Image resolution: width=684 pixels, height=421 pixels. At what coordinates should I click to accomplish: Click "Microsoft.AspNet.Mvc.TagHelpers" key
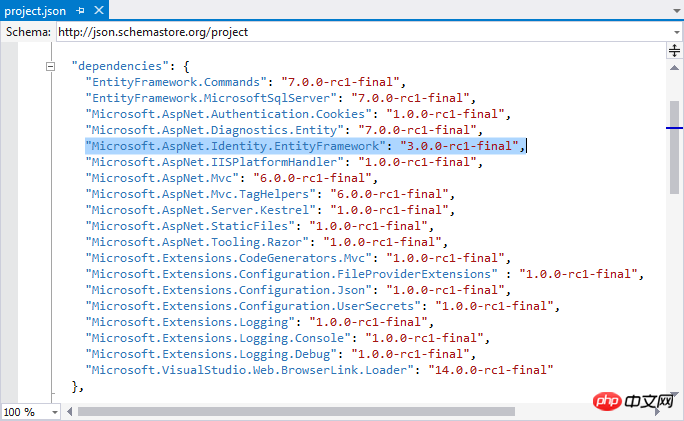[201, 194]
